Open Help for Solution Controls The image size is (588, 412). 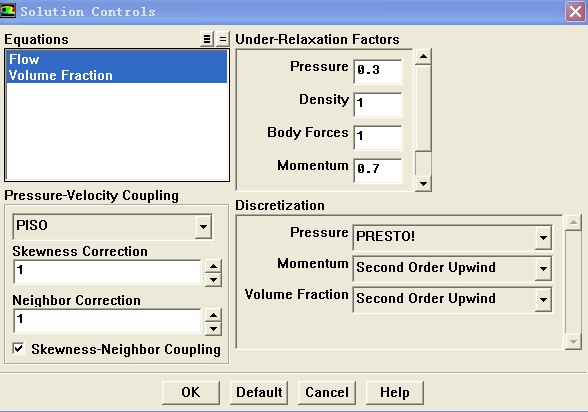point(394,393)
